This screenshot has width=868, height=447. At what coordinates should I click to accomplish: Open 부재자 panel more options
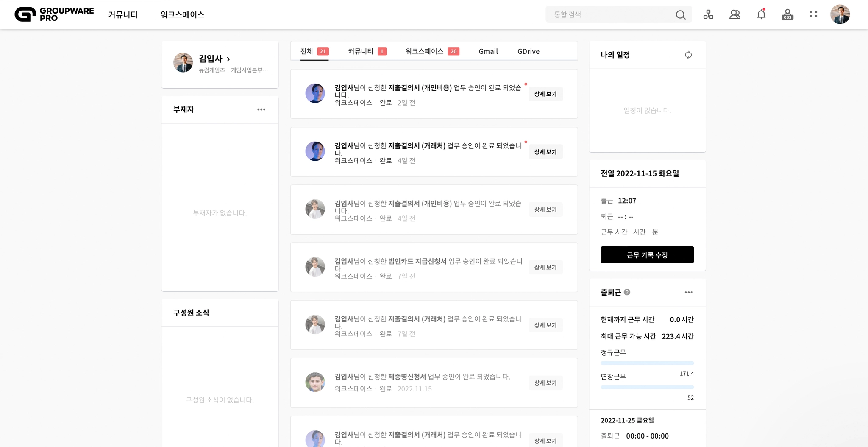coord(261,109)
